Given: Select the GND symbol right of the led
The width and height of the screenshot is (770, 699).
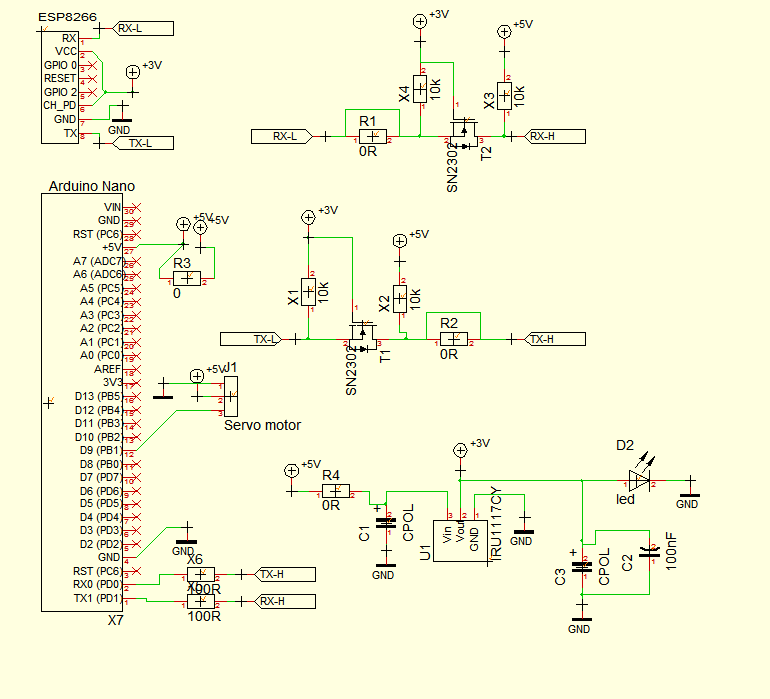Looking at the screenshot, I should click(688, 492).
